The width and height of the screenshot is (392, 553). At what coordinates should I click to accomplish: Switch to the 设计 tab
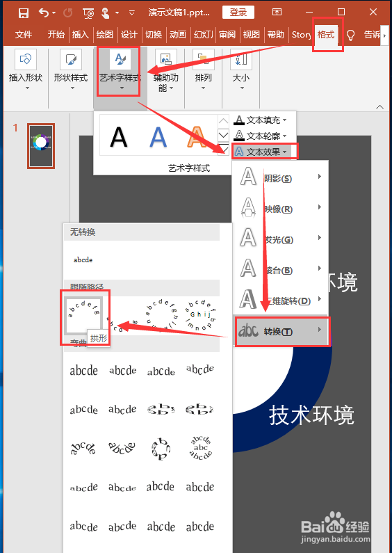point(129,34)
